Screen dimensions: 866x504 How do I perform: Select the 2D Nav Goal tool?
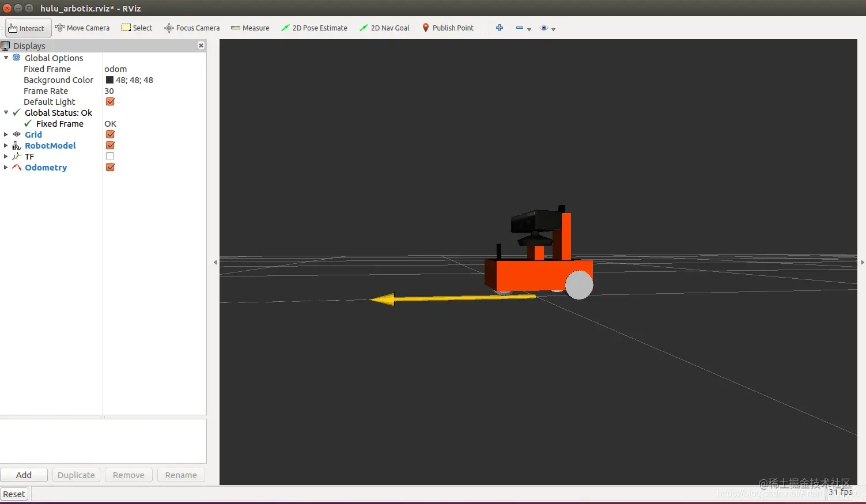(384, 28)
